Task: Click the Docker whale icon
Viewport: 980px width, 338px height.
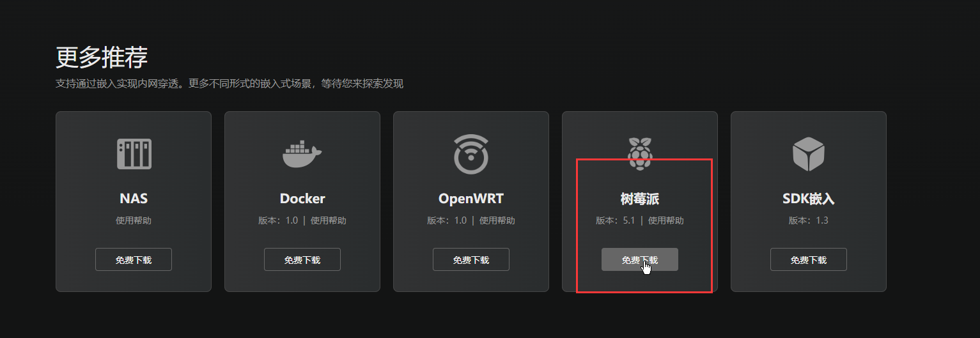Action: tap(302, 154)
